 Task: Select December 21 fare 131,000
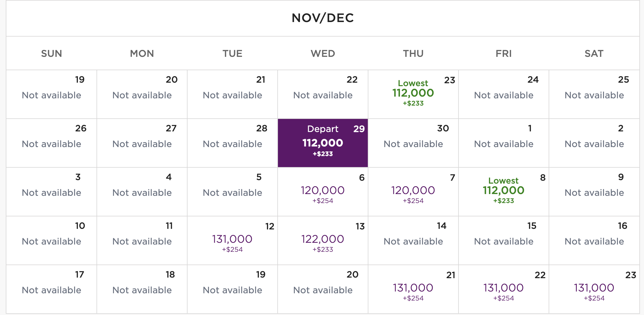[413, 289]
